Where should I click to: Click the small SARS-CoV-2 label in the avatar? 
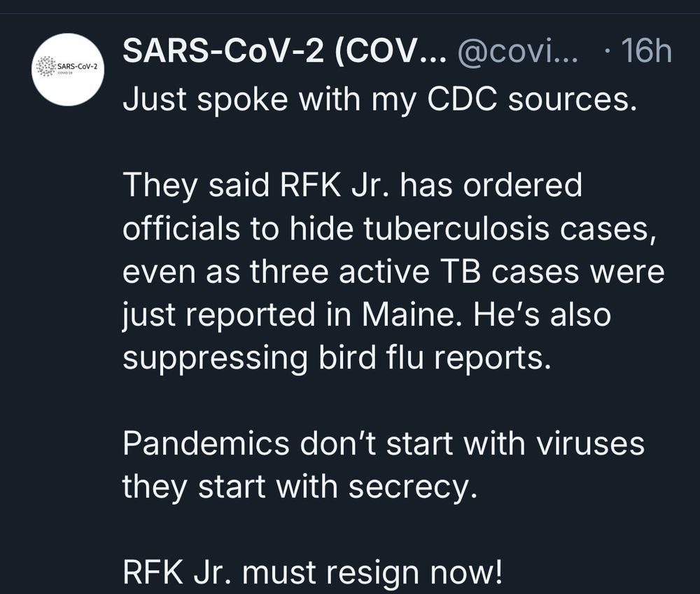(x=77, y=66)
